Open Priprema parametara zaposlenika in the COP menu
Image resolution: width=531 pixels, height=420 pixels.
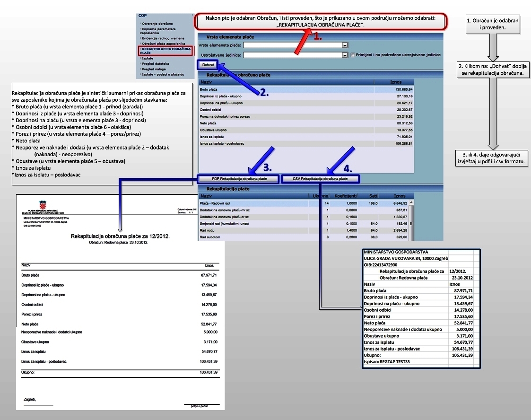tap(158, 31)
